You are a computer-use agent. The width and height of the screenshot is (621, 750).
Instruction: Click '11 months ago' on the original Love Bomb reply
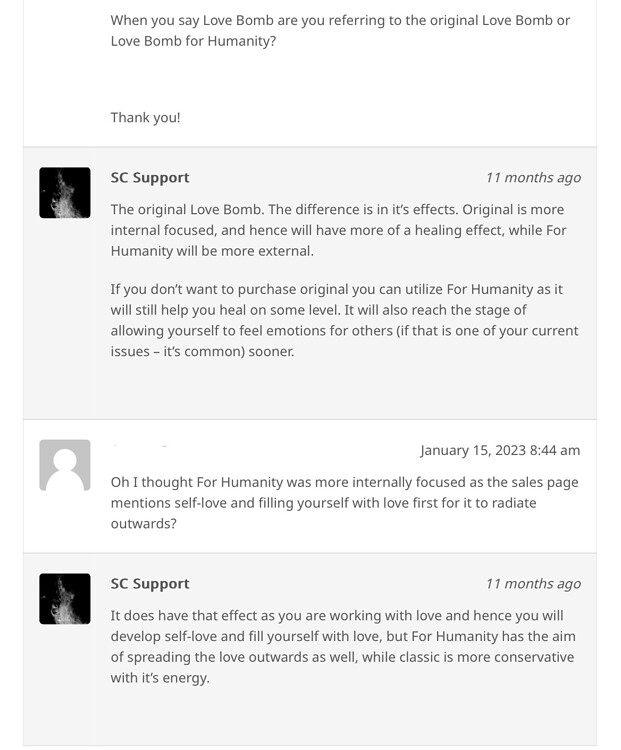[533, 177]
